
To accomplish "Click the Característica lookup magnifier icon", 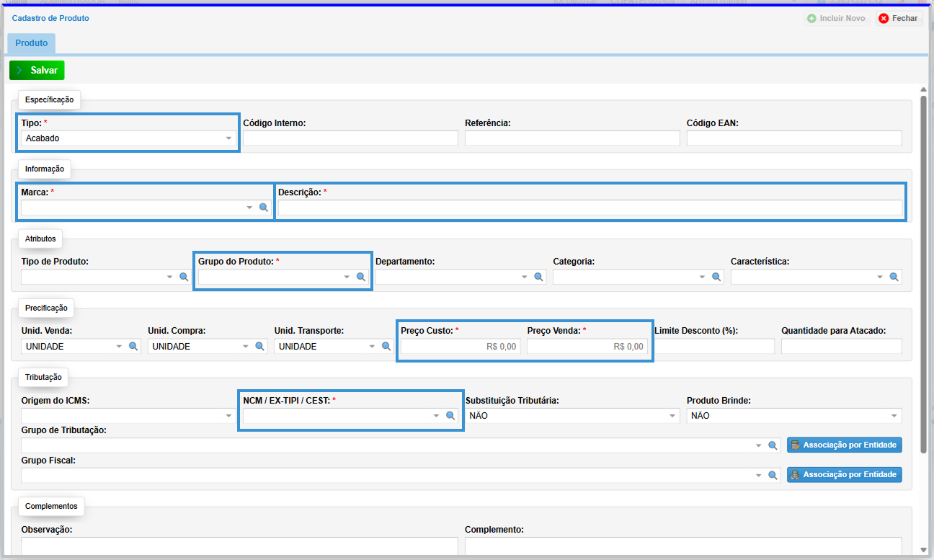I will tap(894, 277).
